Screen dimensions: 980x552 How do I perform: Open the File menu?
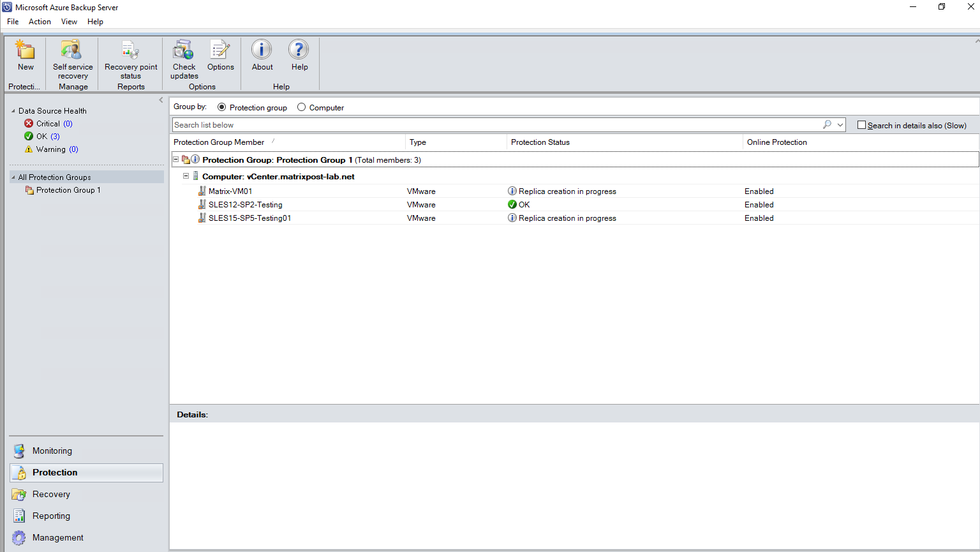pos(13,22)
